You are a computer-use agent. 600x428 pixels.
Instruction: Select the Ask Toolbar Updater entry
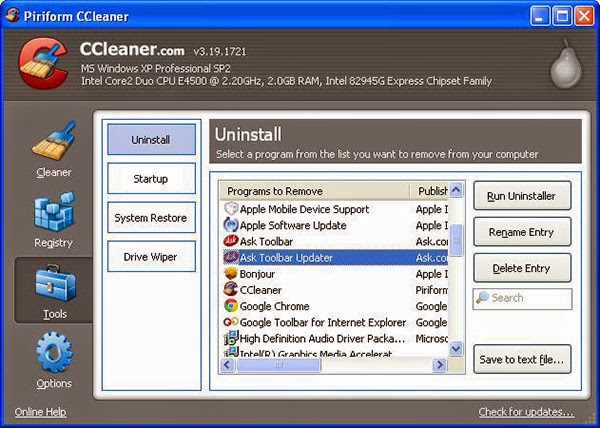(335, 257)
